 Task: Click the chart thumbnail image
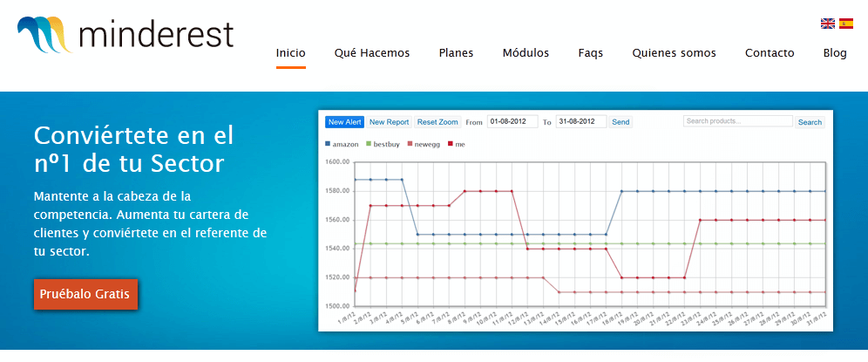[576, 221]
